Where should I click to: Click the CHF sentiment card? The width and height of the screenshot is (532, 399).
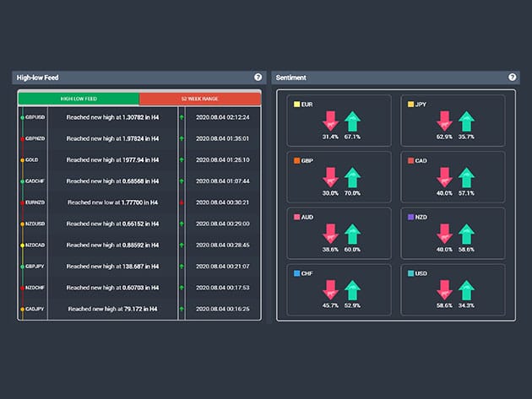(339, 289)
